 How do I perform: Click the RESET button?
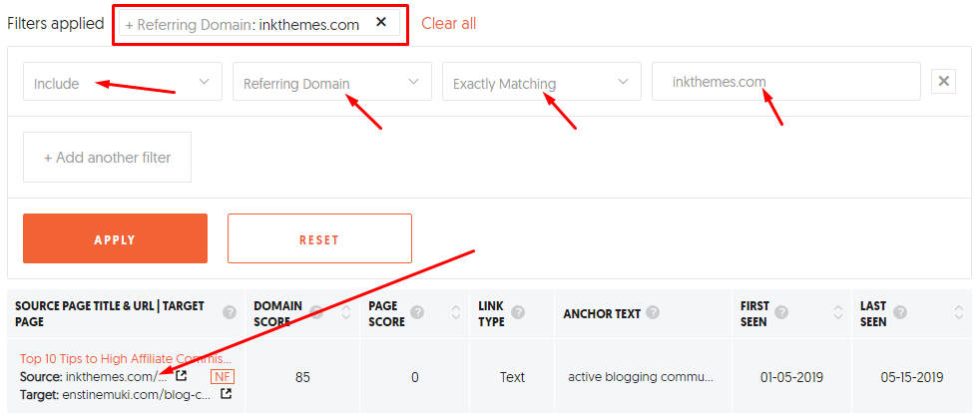tap(319, 238)
